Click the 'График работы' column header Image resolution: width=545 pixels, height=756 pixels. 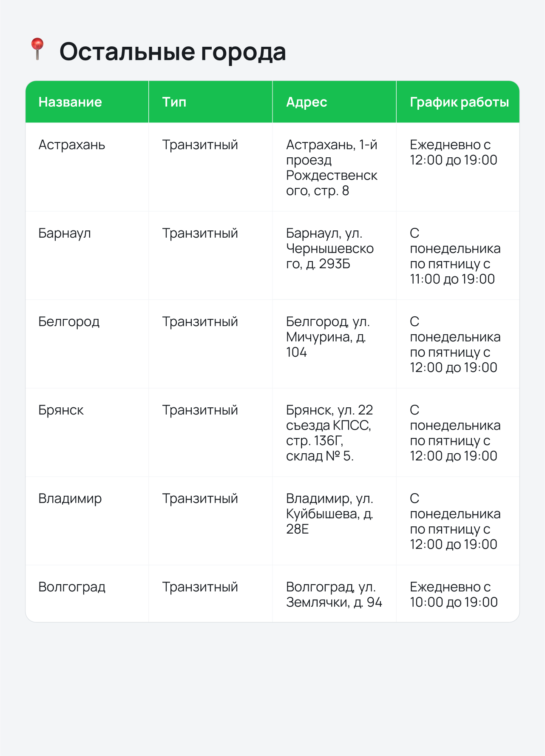pos(459,102)
